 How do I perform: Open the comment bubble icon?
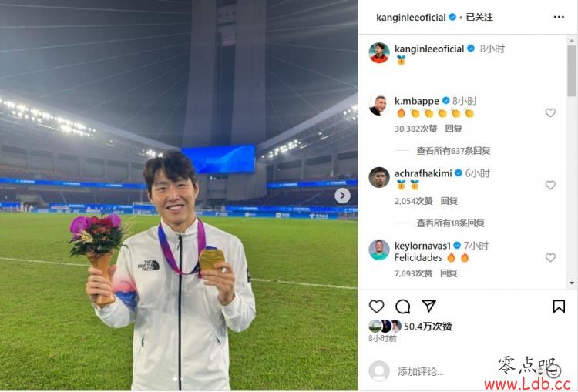402,307
